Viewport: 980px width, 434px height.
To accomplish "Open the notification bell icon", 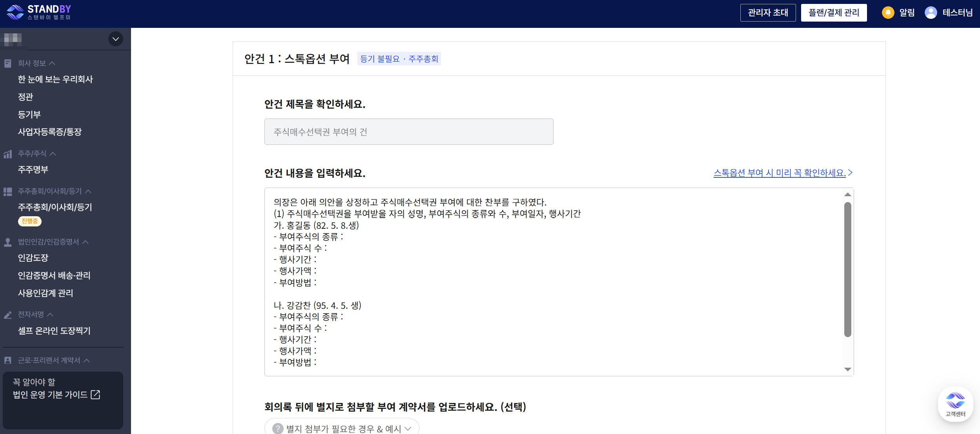I will 888,13.
